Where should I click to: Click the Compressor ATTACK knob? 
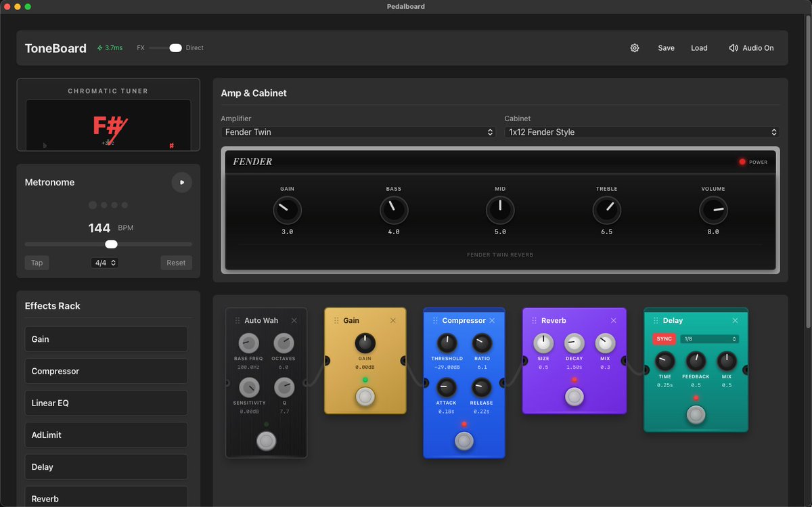click(x=447, y=387)
